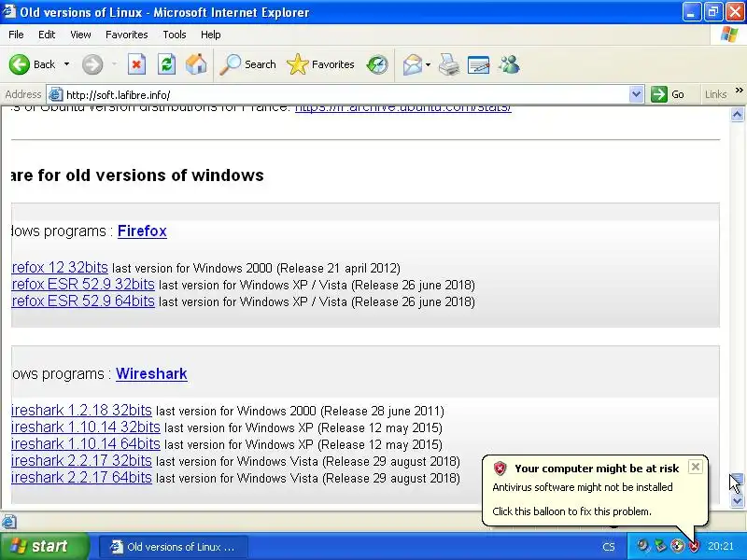Click the green Go button

tap(668, 94)
